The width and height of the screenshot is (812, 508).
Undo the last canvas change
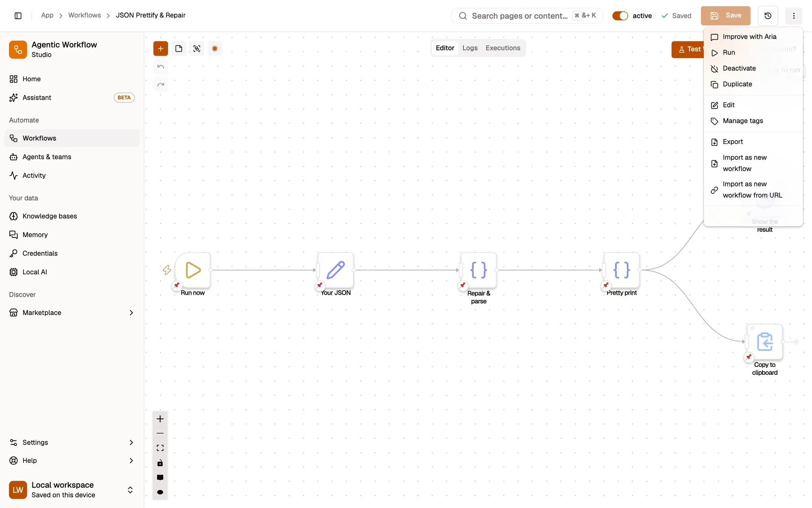(x=160, y=67)
